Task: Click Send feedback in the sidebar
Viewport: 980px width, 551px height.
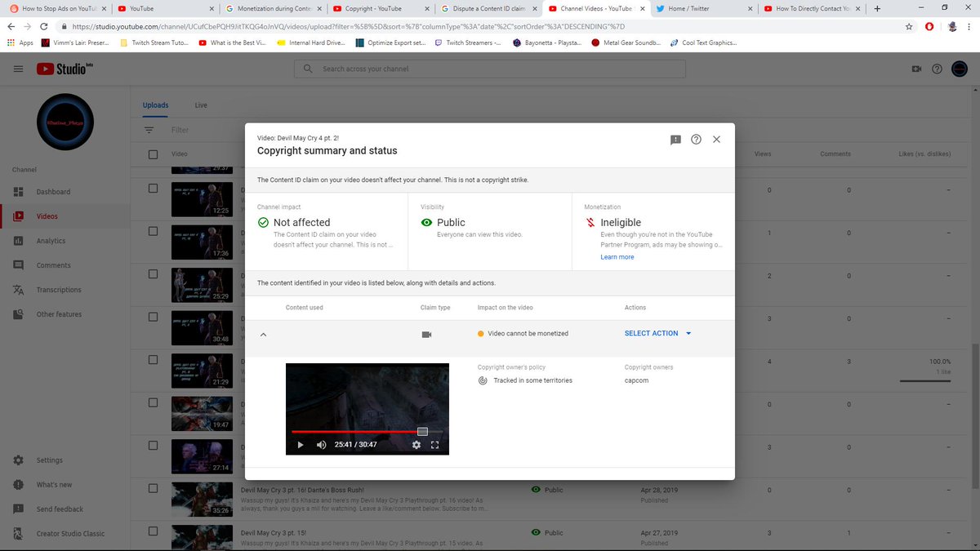Action: pyautogui.click(x=60, y=509)
